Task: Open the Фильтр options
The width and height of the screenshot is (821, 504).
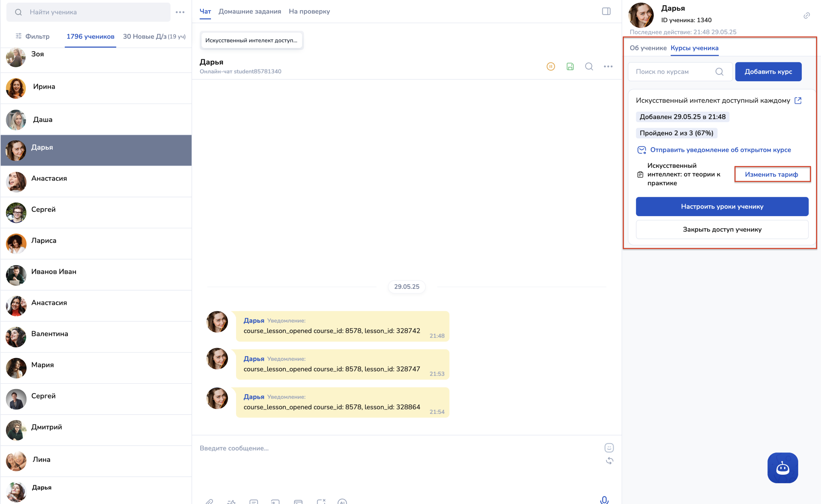Action: coord(33,36)
